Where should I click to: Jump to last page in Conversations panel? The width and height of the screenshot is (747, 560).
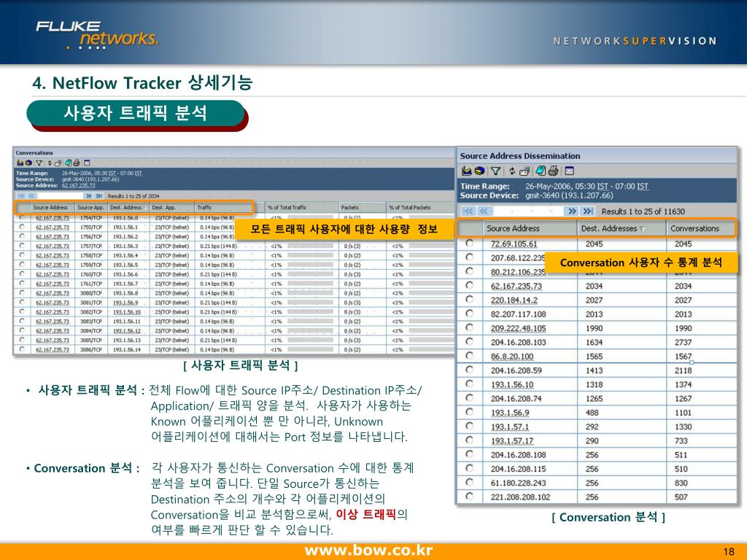pyautogui.click(x=99, y=195)
